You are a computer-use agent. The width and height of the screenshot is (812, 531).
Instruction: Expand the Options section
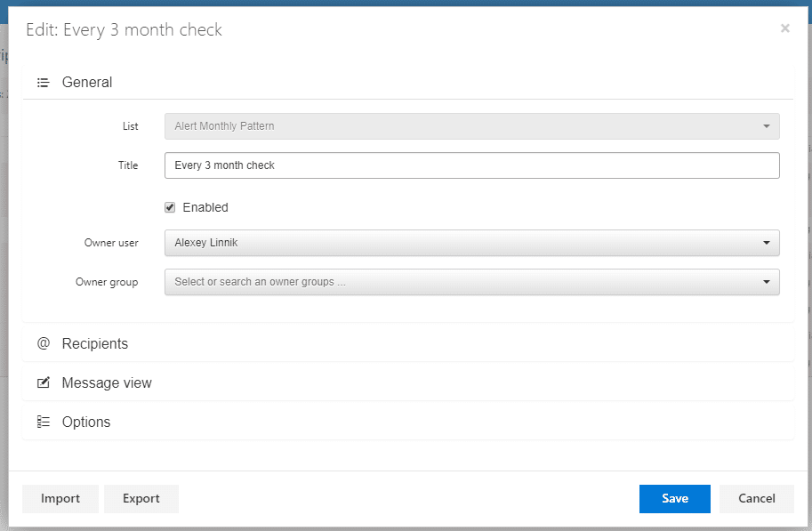pyautogui.click(x=408, y=422)
